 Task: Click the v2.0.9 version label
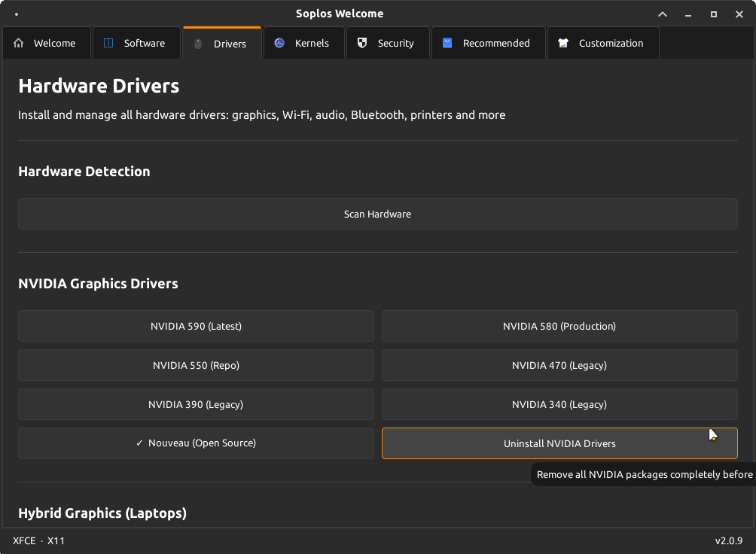pos(729,540)
